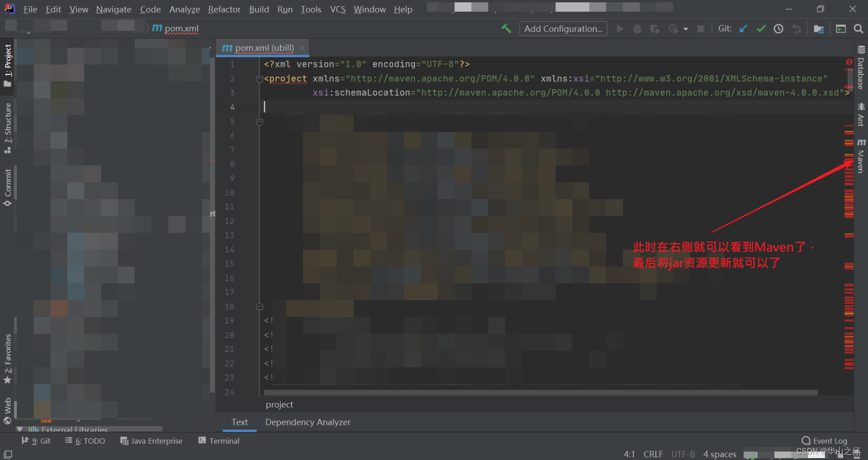Viewport: 868px width, 460px height.
Task: Click the project tag on line 2
Action: [x=288, y=79]
